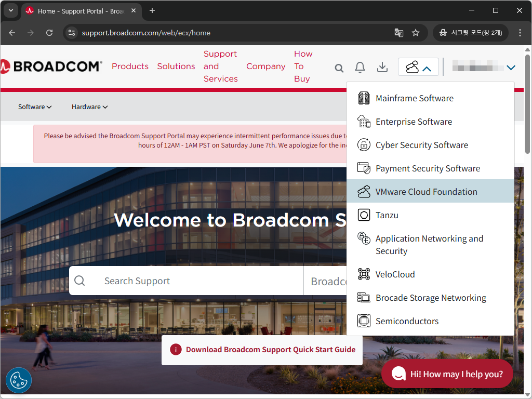The image size is (532, 399).
Task: Reload the page with refresh icon
Action: click(x=49, y=33)
